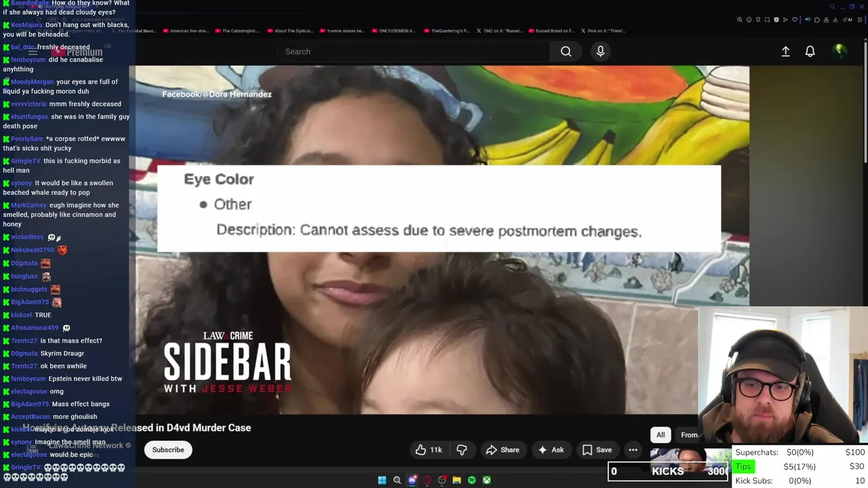The height and width of the screenshot is (488, 868).
Task: Click the Law&Crime Network channel name
Action: point(86,445)
